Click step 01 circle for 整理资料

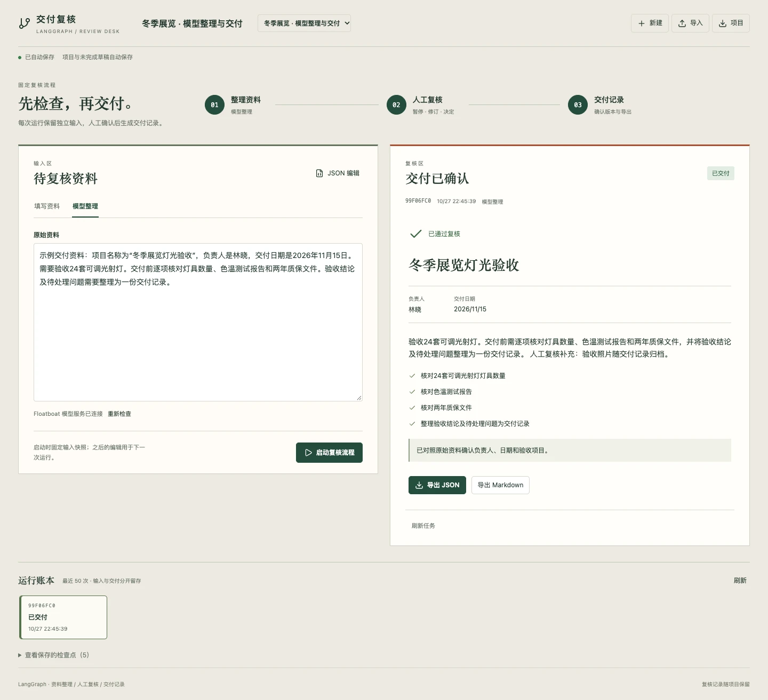(x=214, y=105)
